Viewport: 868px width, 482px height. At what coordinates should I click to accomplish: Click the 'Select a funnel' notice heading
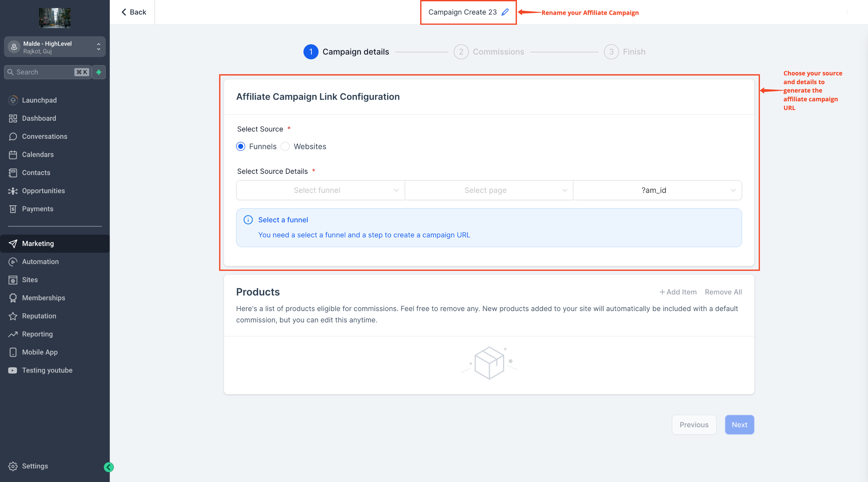283,220
